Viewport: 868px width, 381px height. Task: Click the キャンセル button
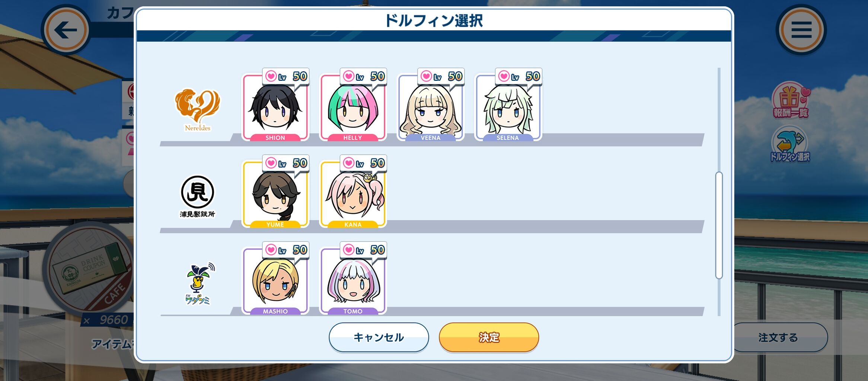pyautogui.click(x=379, y=337)
